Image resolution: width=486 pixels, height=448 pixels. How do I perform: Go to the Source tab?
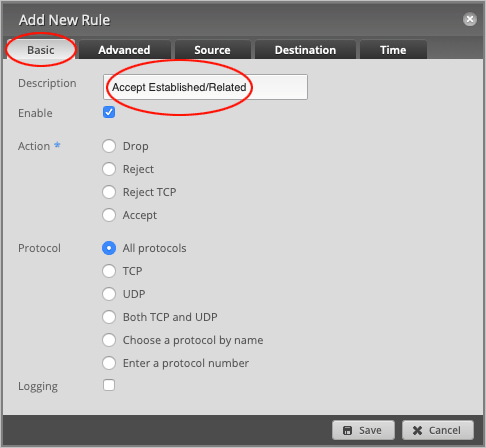tap(212, 50)
